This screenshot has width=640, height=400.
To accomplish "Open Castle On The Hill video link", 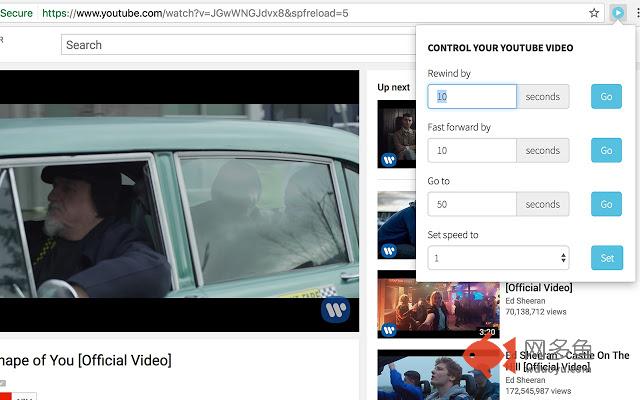I will (567, 361).
